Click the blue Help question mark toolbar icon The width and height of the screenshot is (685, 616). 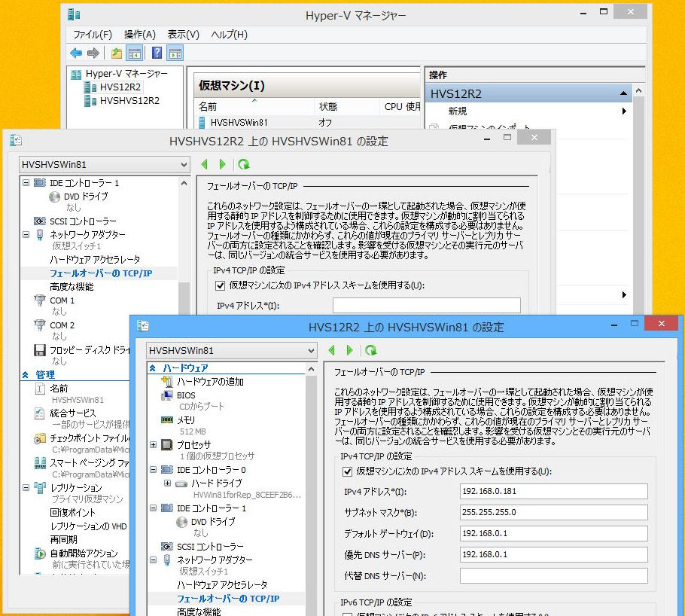click(157, 53)
